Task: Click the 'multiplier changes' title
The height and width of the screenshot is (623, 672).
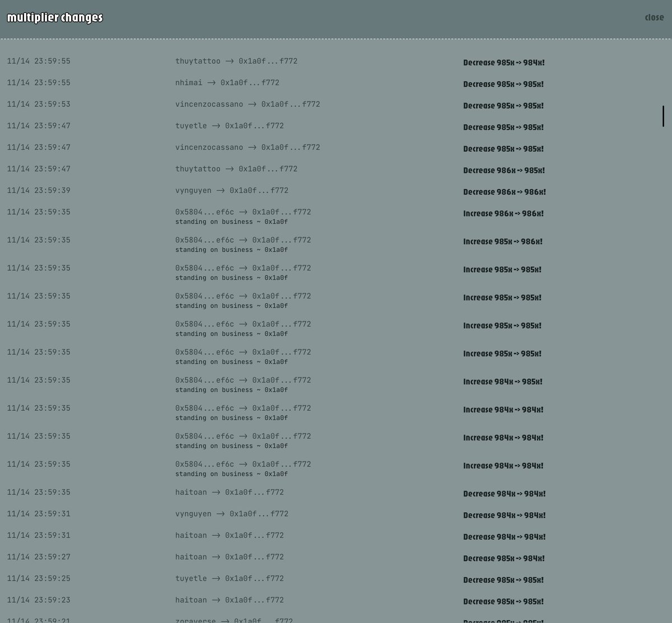Action: 55,18
